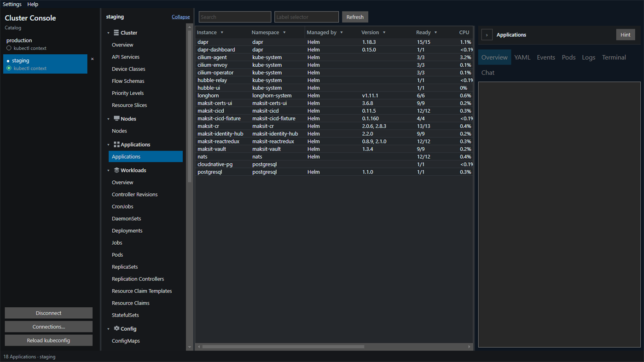Click the table's horizontal scrollbar thumb
Screen dimensions: 644x362
coord(283,347)
